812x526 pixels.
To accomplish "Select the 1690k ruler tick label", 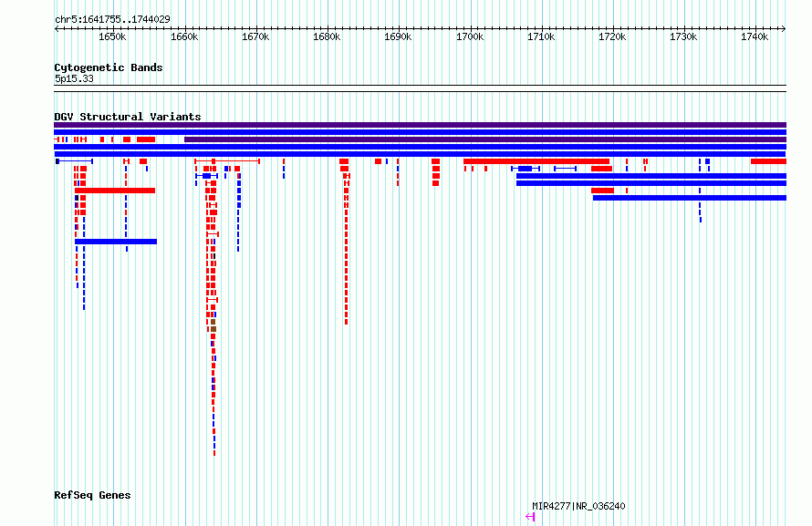I will point(398,37).
